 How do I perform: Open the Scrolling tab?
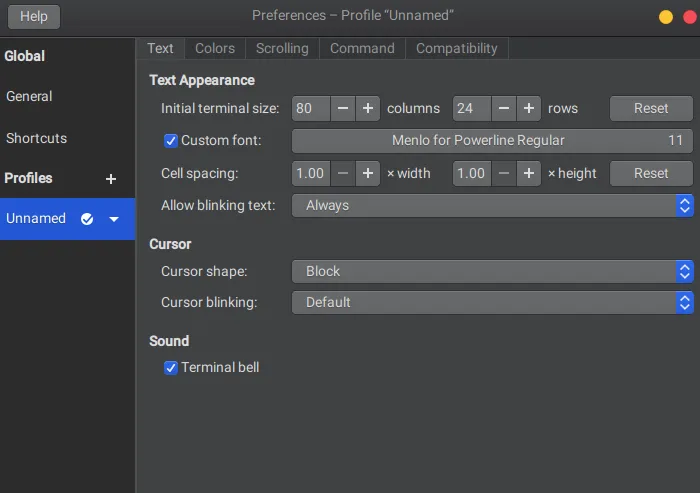[282, 48]
